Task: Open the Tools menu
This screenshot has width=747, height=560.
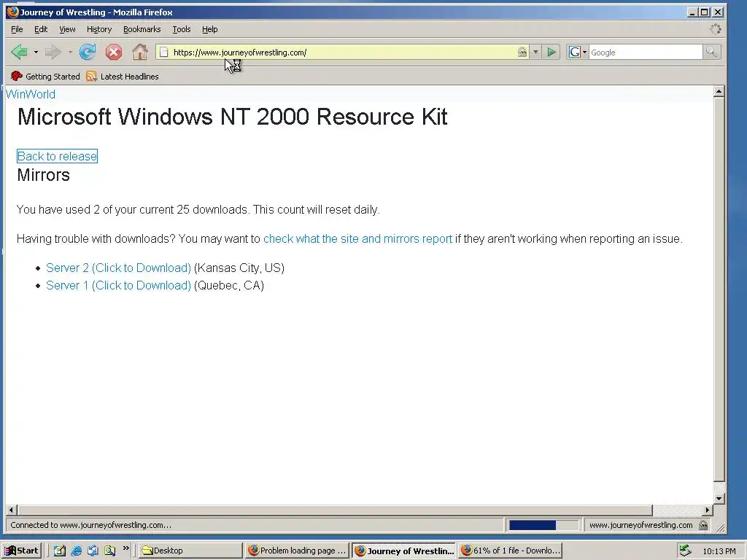Action: point(182,29)
